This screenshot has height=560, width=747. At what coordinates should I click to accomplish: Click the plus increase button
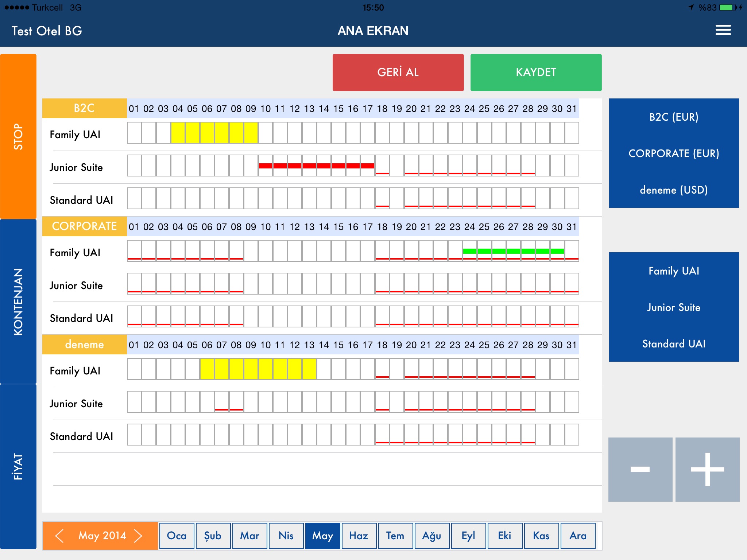[707, 469]
